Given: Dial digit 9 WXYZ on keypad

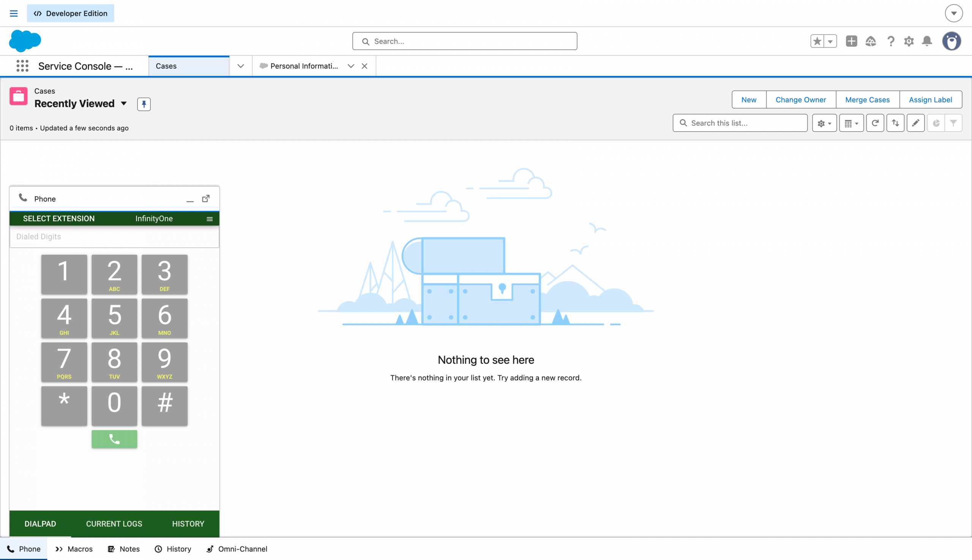Looking at the screenshot, I should 164,362.
